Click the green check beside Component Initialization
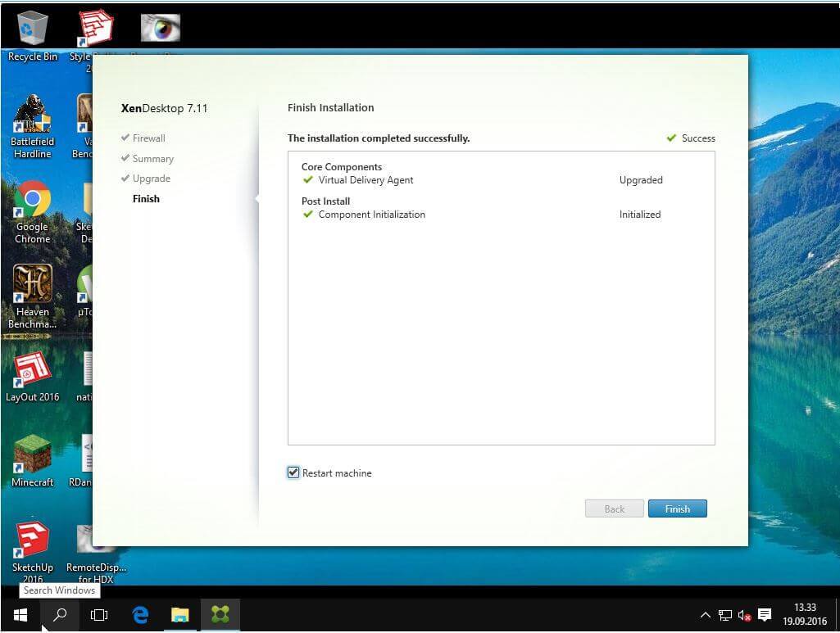 tap(307, 214)
